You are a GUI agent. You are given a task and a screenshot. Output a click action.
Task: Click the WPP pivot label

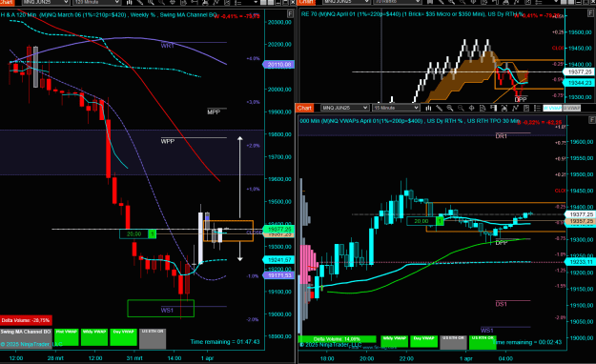(168, 141)
